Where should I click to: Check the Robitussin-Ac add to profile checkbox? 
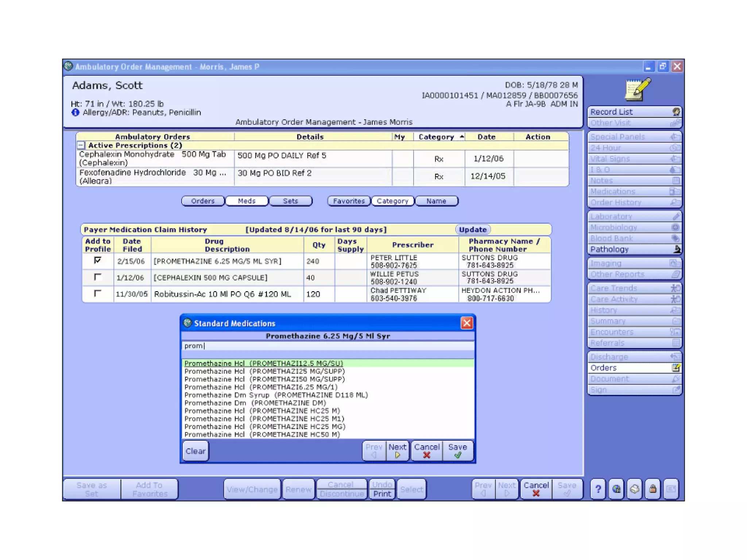click(97, 293)
